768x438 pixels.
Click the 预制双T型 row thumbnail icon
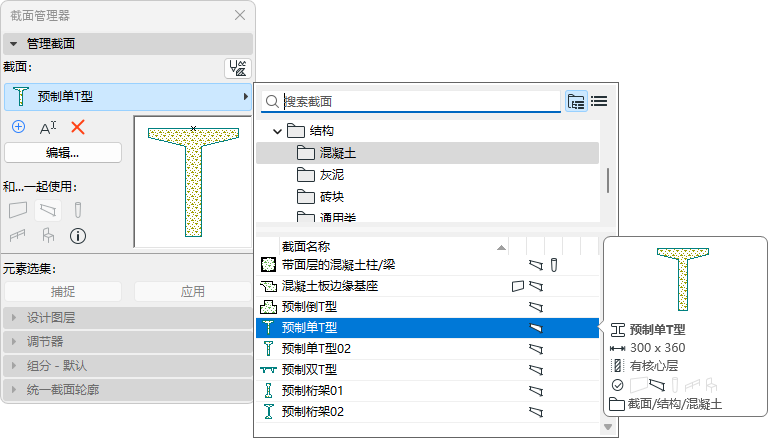point(268,370)
